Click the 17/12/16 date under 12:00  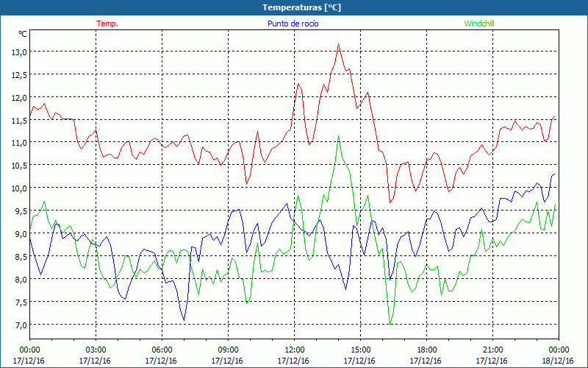point(293,361)
